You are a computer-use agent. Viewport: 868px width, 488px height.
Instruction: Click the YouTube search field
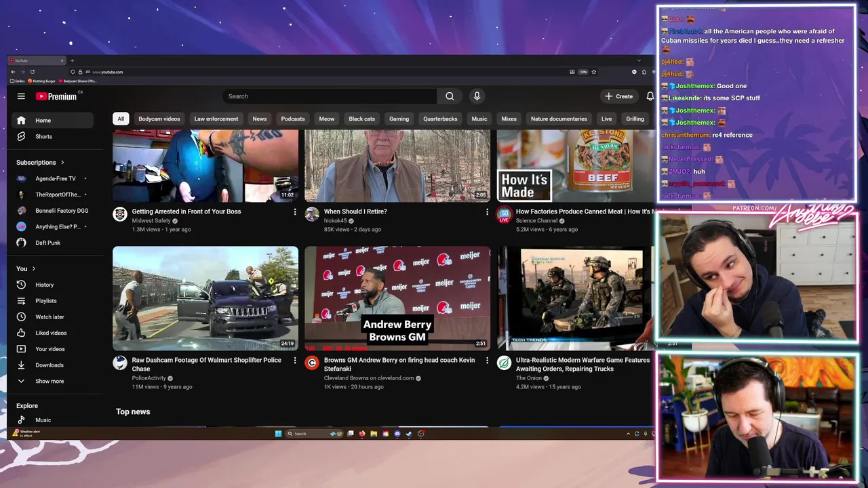click(330, 96)
